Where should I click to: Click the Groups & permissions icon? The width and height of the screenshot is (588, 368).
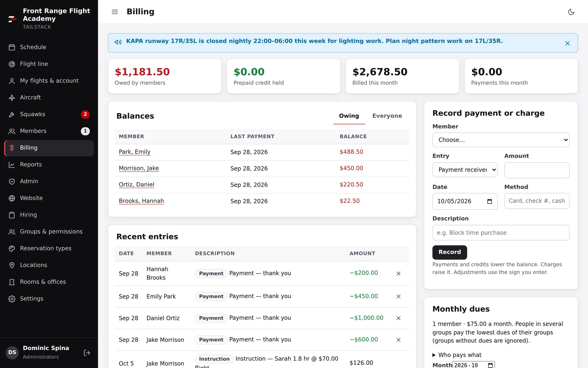click(x=12, y=231)
